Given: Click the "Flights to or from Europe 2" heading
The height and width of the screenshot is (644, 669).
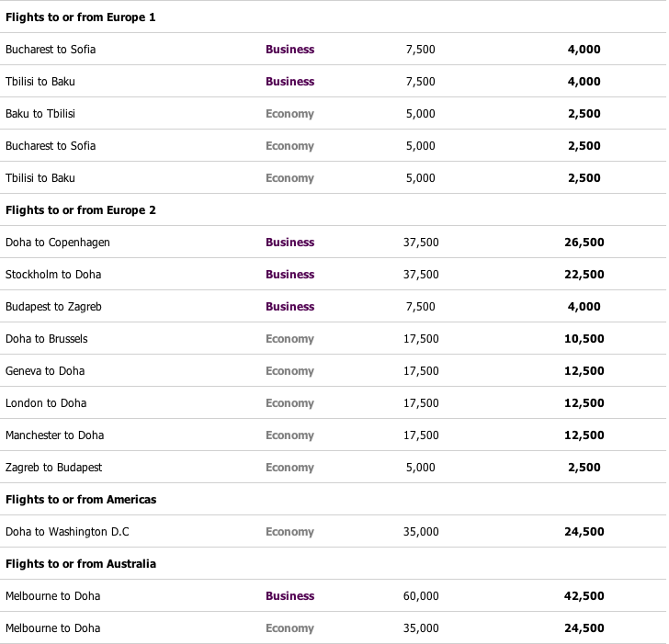Looking at the screenshot, I should coord(81,210).
